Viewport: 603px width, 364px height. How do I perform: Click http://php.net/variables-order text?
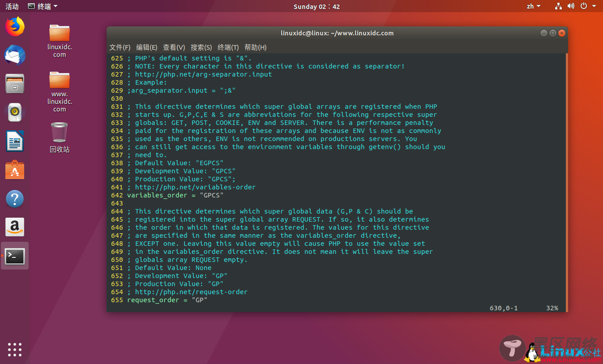pos(195,187)
